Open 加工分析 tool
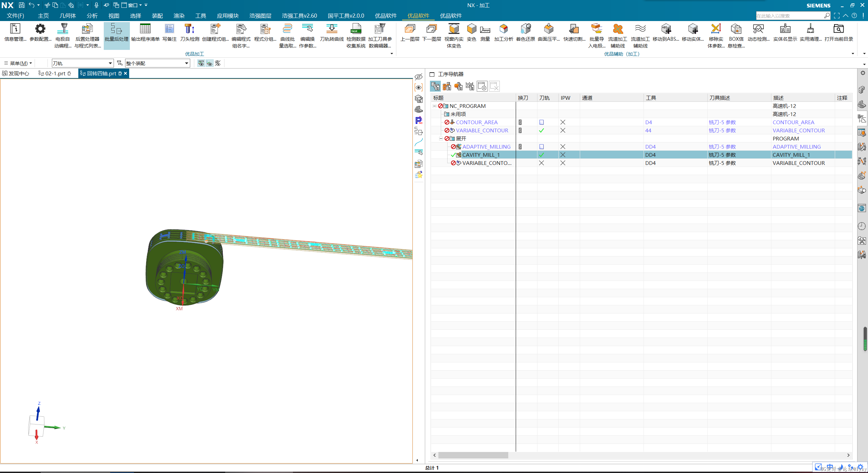This screenshot has width=868, height=473. [x=504, y=33]
